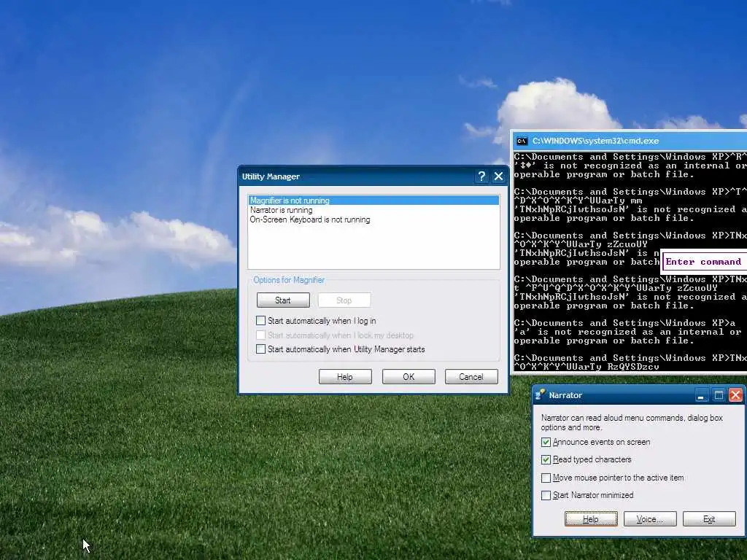Click the 'Enter command' tooltip in cmd
Image resolution: width=747 pixels, height=560 pixels.
(x=704, y=262)
